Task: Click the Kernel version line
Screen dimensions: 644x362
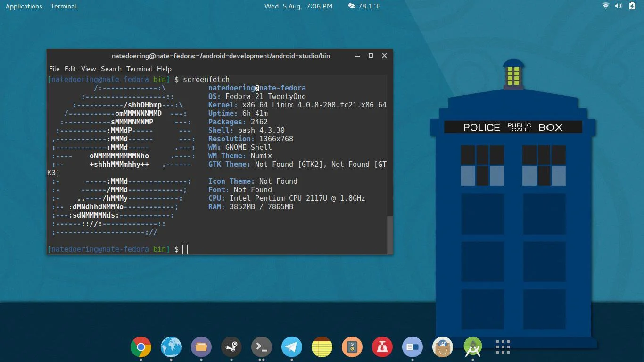Action: coord(297,105)
